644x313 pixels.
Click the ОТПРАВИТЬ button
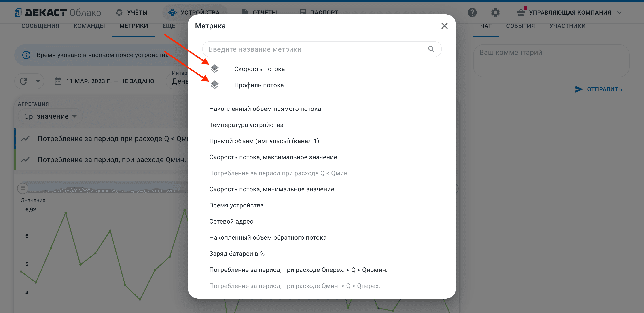599,89
